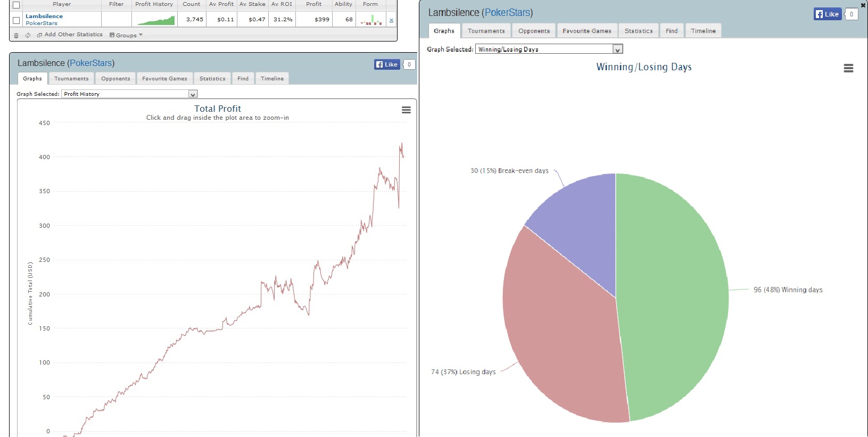Open the Graph Selected dropdown showing Winning/Losing Days
This screenshot has height=437, width=868.
(x=549, y=49)
